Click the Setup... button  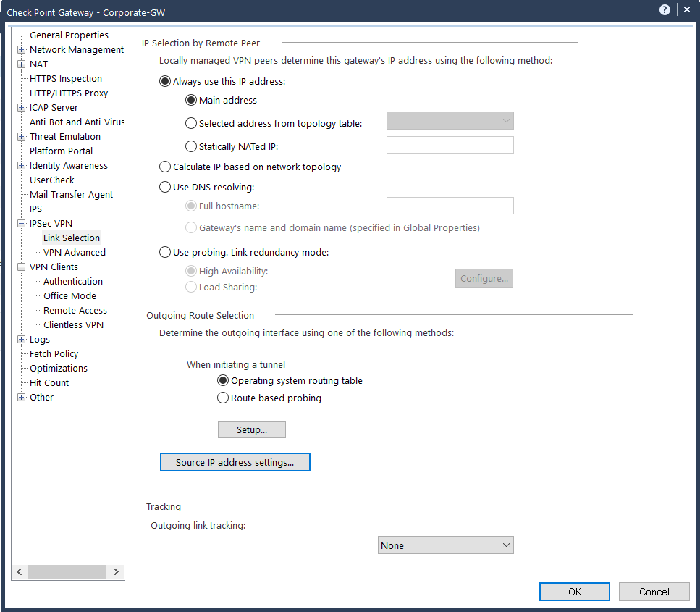pyautogui.click(x=252, y=429)
